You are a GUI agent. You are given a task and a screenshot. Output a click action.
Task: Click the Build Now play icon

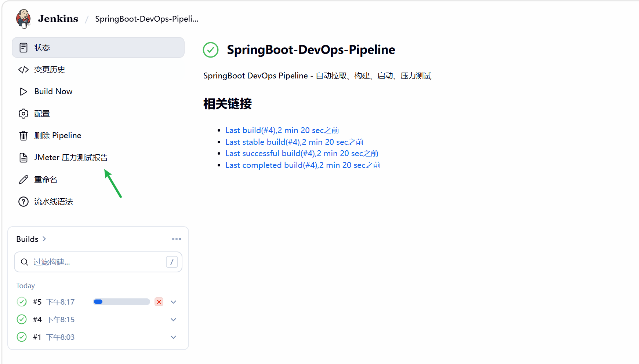pyautogui.click(x=23, y=92)
